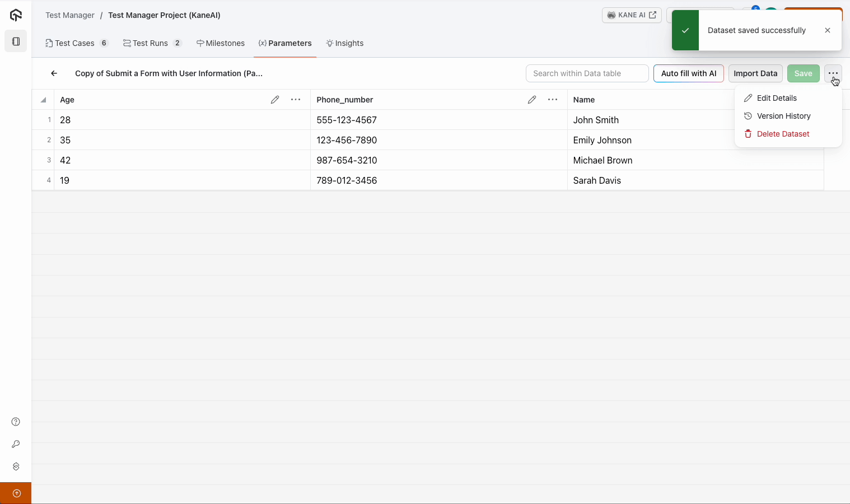Screen dimensions: 850x504
Task: Select Edit Details from the menu
Action: (x=776, y=98)
